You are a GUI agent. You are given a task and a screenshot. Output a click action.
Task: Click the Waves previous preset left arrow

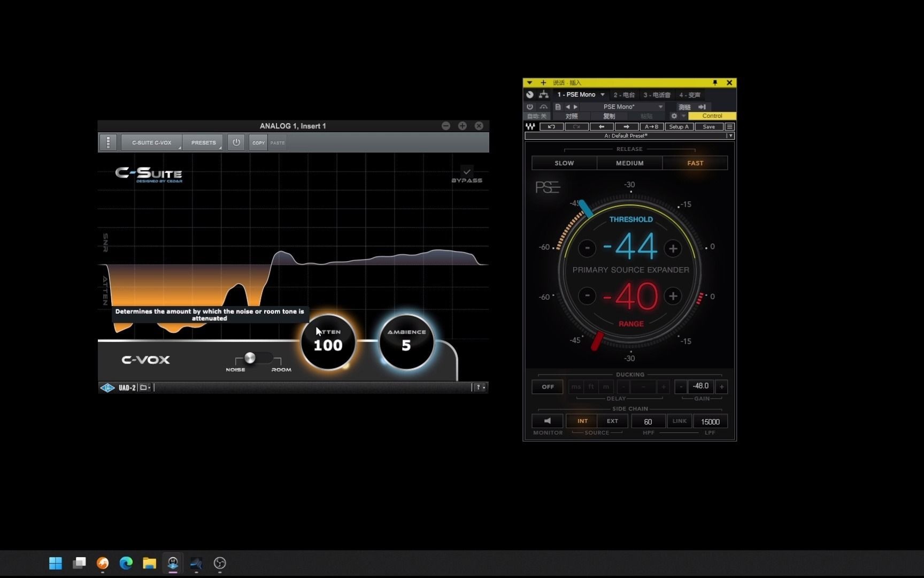click(x=602, y=127)
